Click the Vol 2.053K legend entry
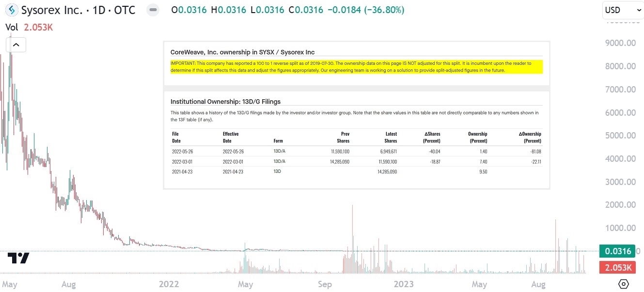Screen dimensions: 644x292 (x=29, y=28)
